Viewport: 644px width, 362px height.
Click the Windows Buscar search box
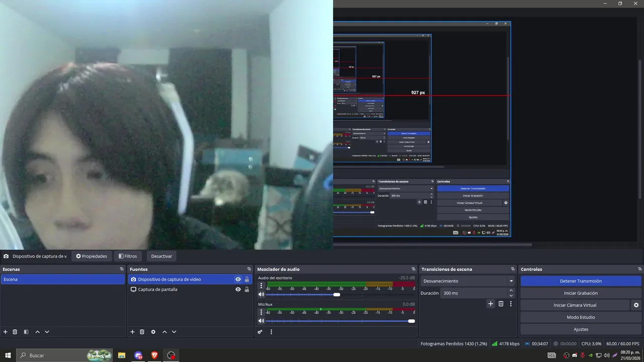click(x=64, y=355)
